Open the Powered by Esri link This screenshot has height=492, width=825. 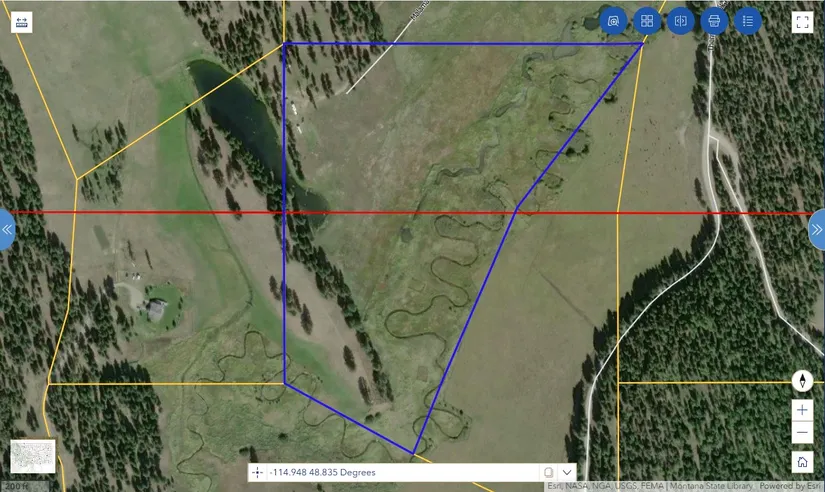tap(790, 486)
